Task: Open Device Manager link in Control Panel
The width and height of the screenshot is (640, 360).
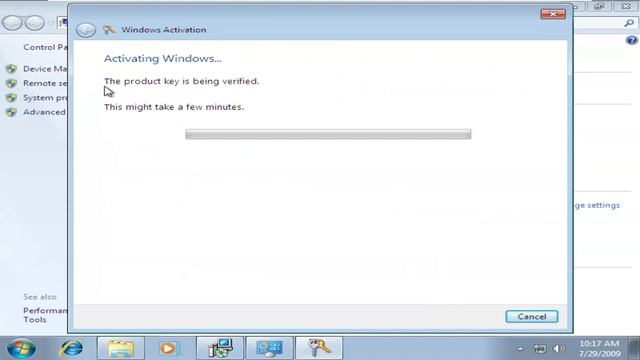Action: click(x=45, y=69)
